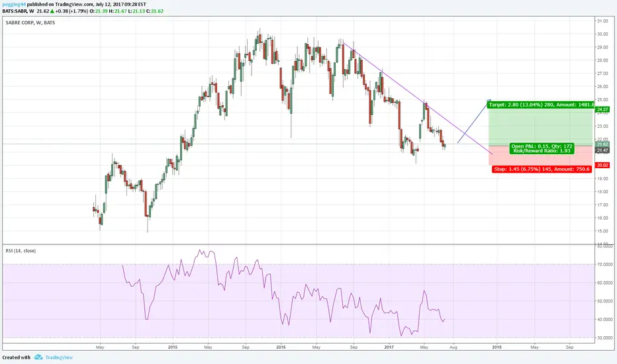Image resolution: width=617 pixels, height=364 pixels.
Task: Click the pegging44 author link
Action: pos(14,5)
